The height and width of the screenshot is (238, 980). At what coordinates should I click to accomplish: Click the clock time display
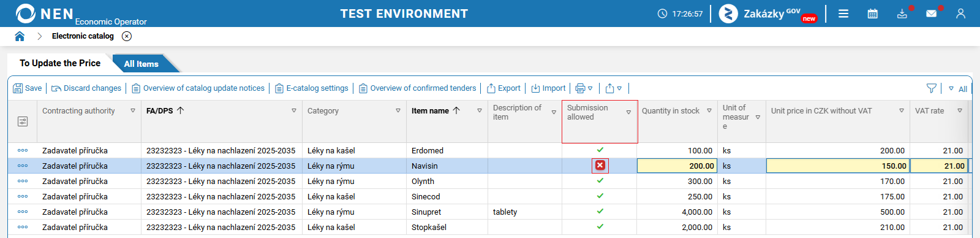680,13
